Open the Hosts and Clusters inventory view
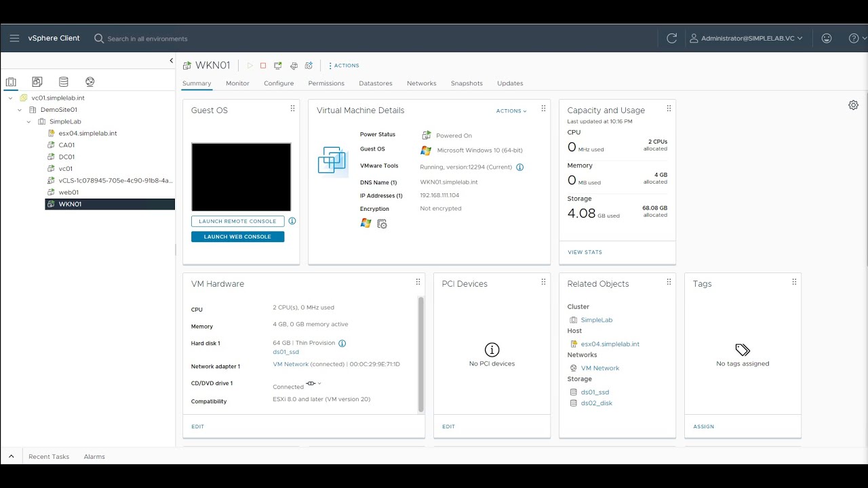This screenshot has width=868, height=488. (x=11, y=82)
